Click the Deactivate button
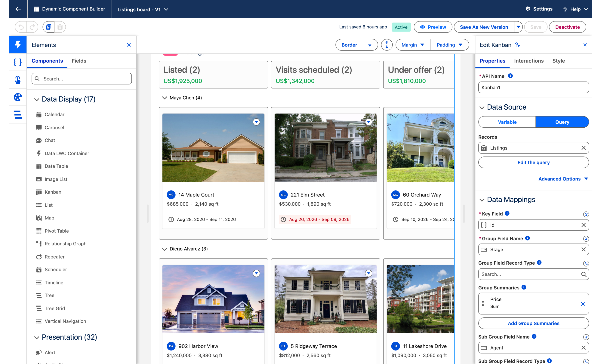The width and height of the screenshot is (601, 364). 567,27
